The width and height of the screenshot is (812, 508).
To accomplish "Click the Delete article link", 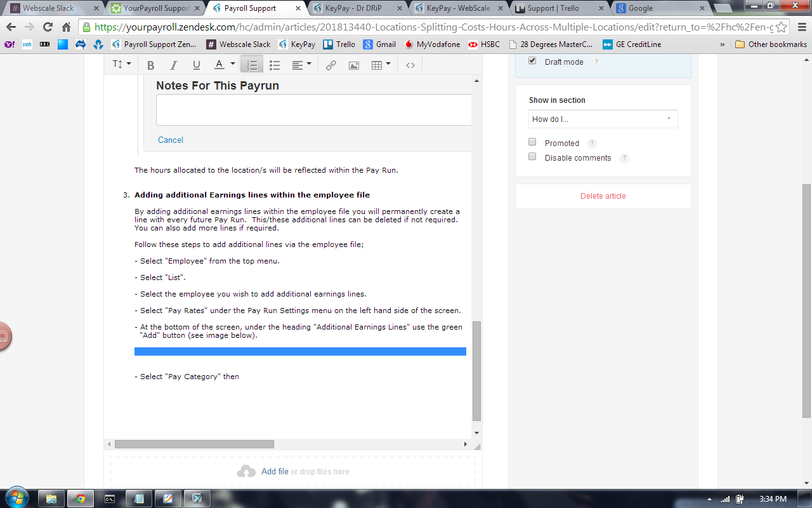I will click(x=603, y=196).
